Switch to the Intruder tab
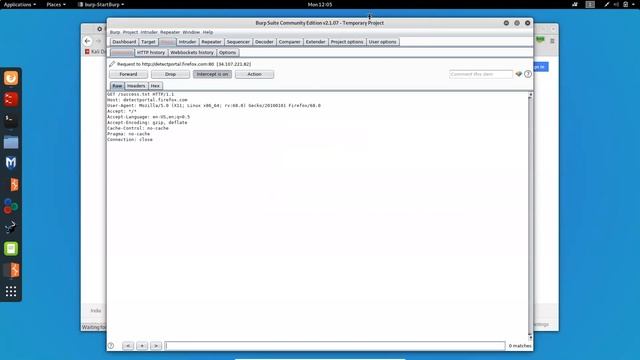640x360 pixels. click(187, 42)
